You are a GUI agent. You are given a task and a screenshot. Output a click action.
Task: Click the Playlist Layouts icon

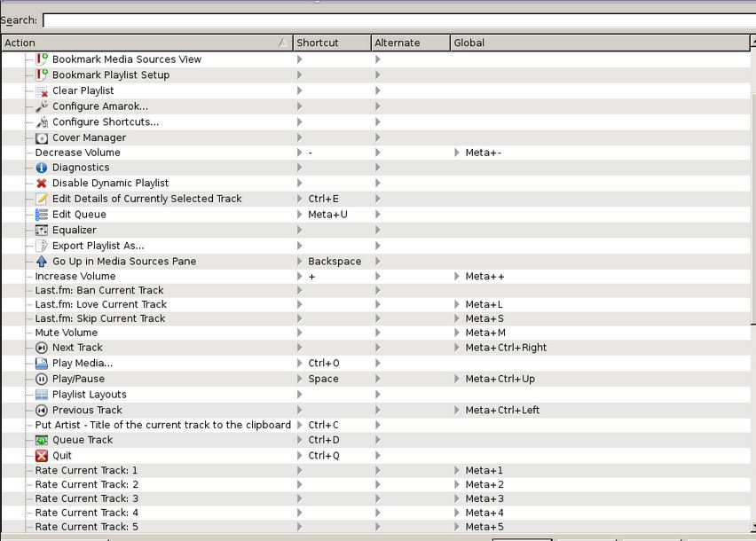pyautogui.click(x=42, y=395)
